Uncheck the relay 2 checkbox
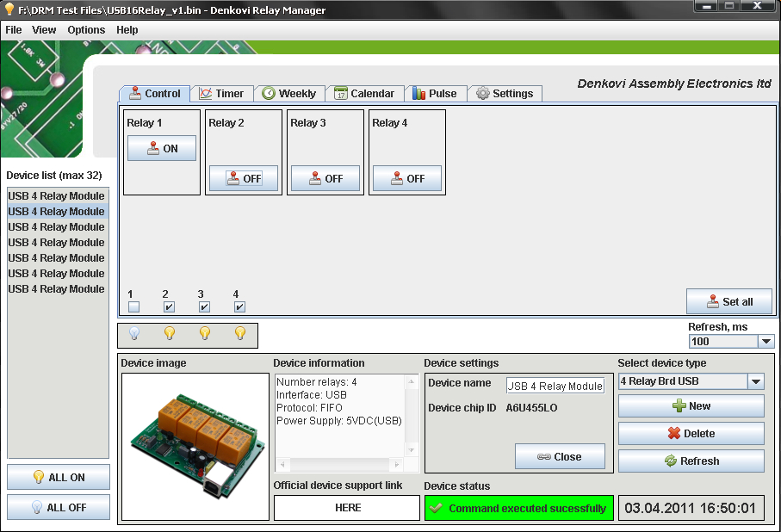 (x=169, y=306)
